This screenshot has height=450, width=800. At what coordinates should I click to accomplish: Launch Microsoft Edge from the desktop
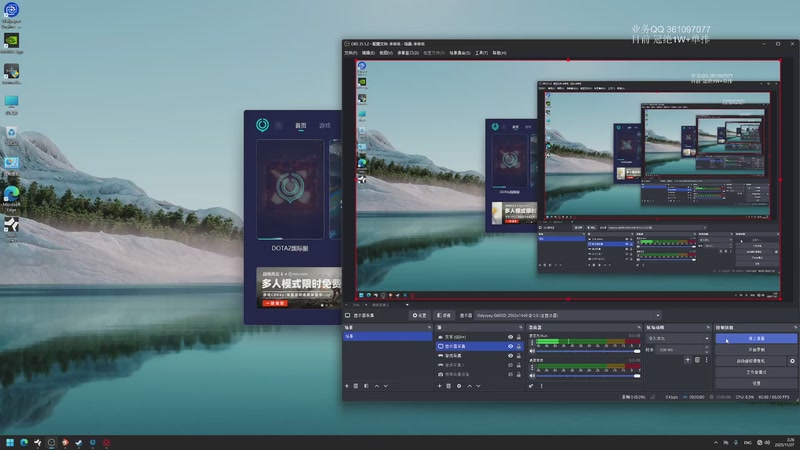pos(11,198)
